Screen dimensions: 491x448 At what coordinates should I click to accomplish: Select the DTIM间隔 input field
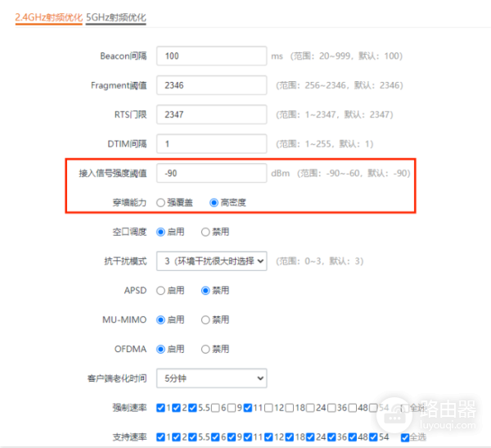(212, 144)
